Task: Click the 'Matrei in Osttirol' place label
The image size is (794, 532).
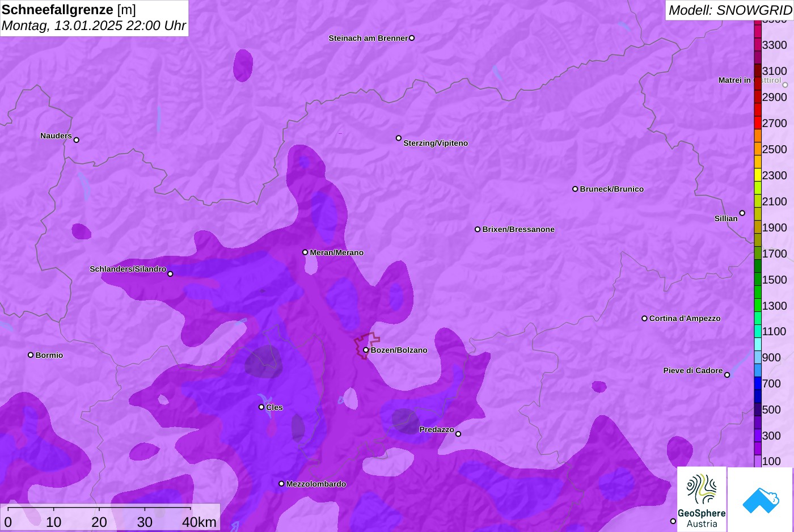Action: click(750, 80)
